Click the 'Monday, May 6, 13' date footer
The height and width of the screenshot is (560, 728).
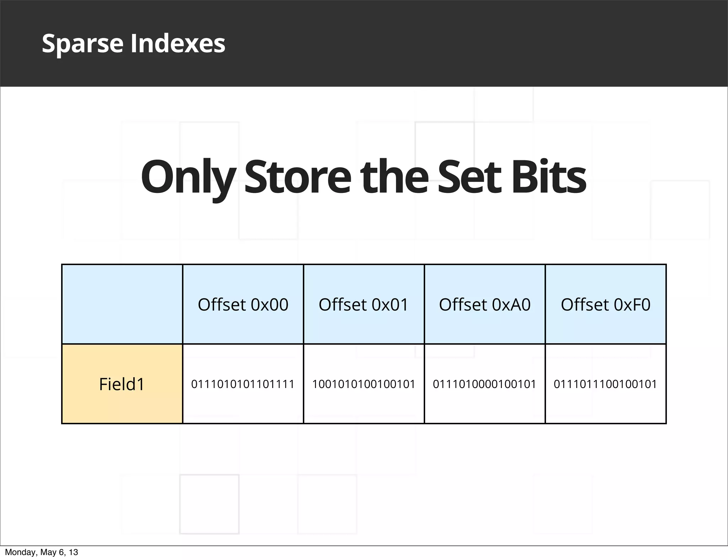click(x=41, y=553)
